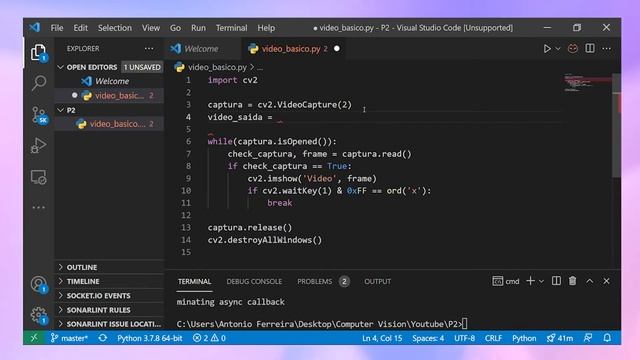Image resolution: width=640 pixels, height=360 pixels.
Task: Open Remote Explorer view in activity bar
Action: [x=39, y=177]
